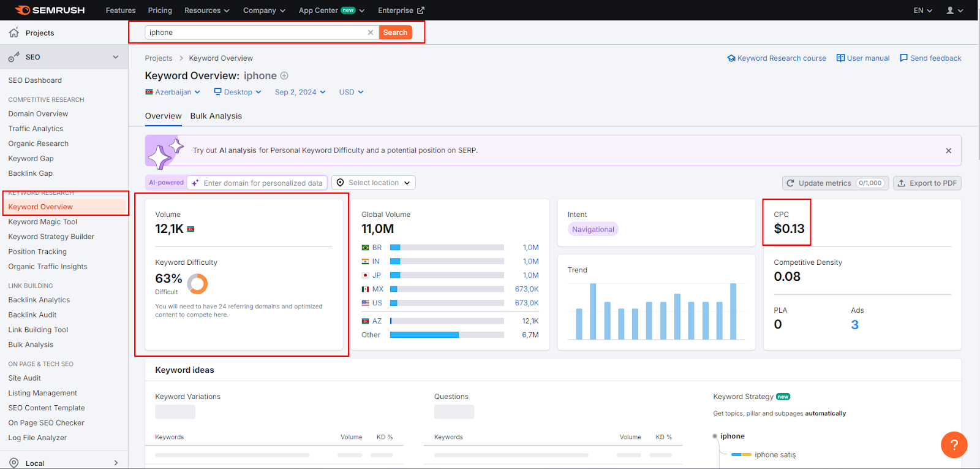Click the orange Search button

click(x=395, y=32)
